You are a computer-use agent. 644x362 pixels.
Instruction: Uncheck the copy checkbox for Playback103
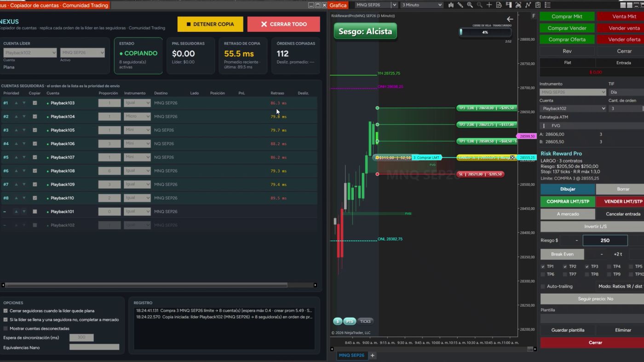point(34,103)
